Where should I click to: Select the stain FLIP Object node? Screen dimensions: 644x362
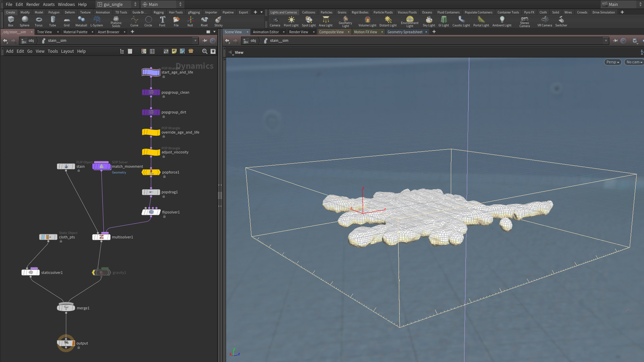(66, 167)
